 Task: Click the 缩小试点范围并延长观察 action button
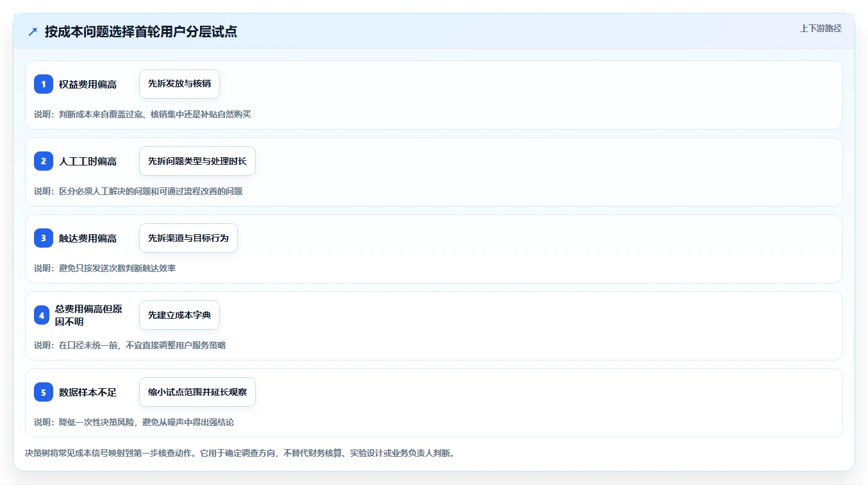click(x=197, y=392)
